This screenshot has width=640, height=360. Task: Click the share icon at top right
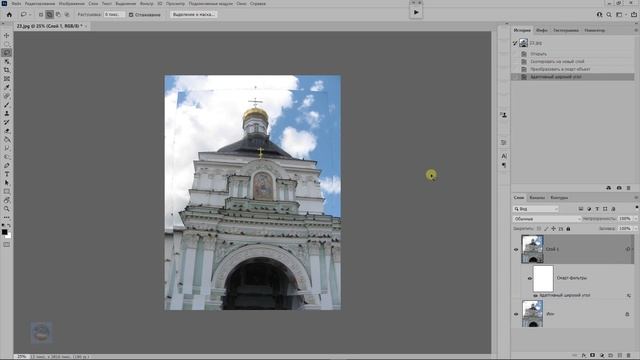(x=634, y=14)
